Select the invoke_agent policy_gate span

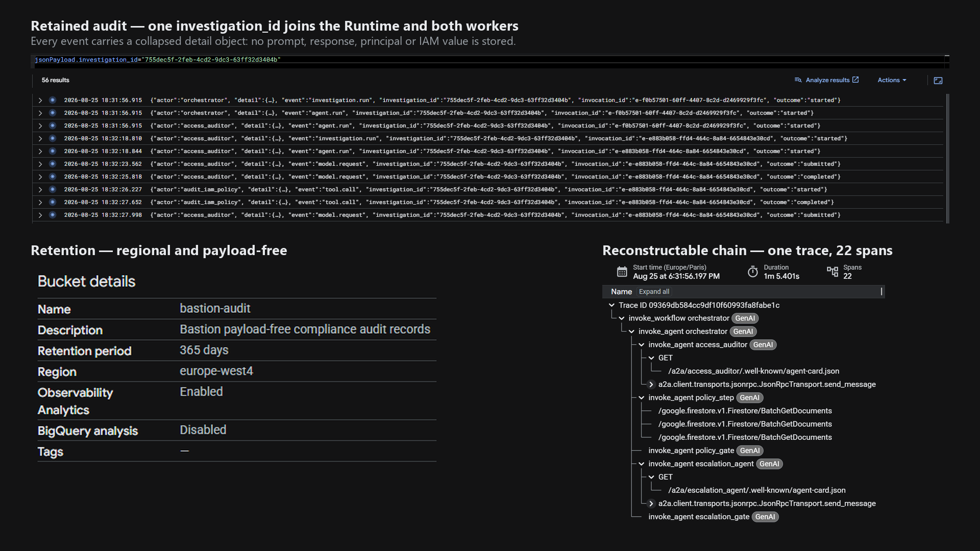pyautogui.click(x=691, y=451)
